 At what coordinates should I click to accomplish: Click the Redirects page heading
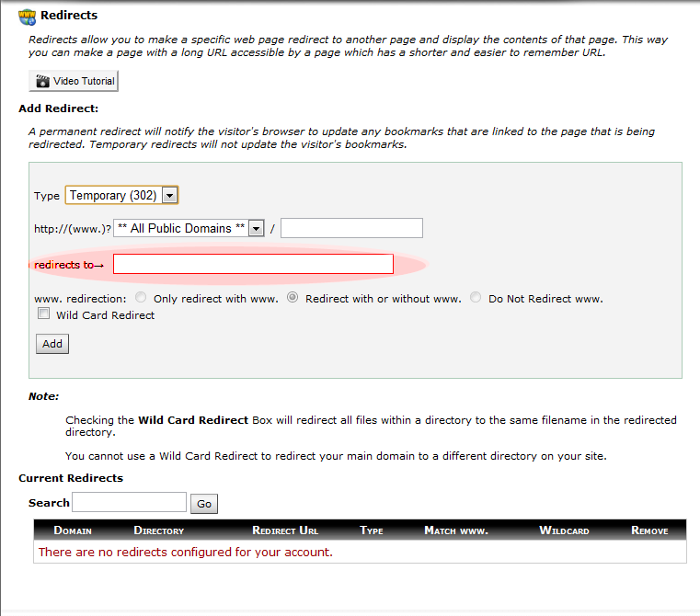click(x=69, y=16)
